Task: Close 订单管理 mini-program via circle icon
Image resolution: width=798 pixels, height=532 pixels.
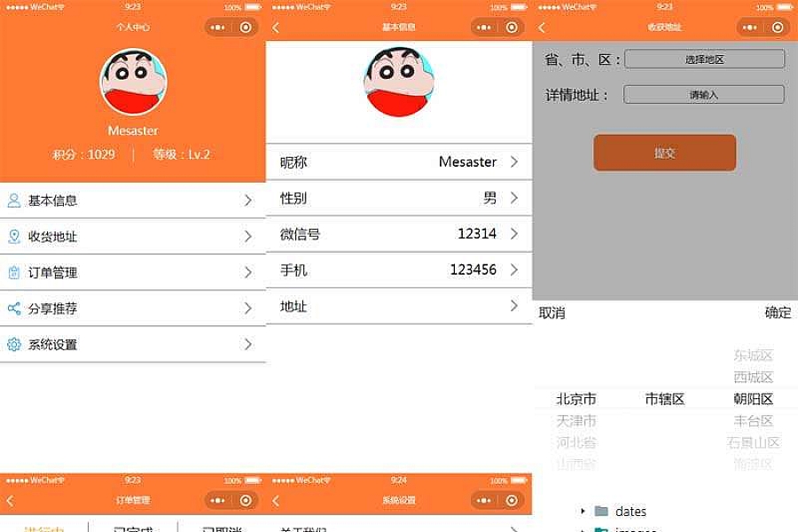Action: pos(246,500)
